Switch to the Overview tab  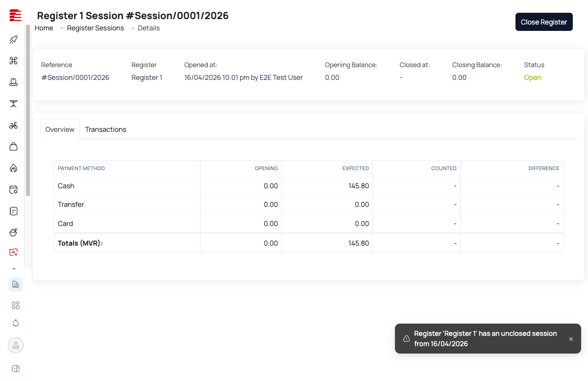coord(60,129)
